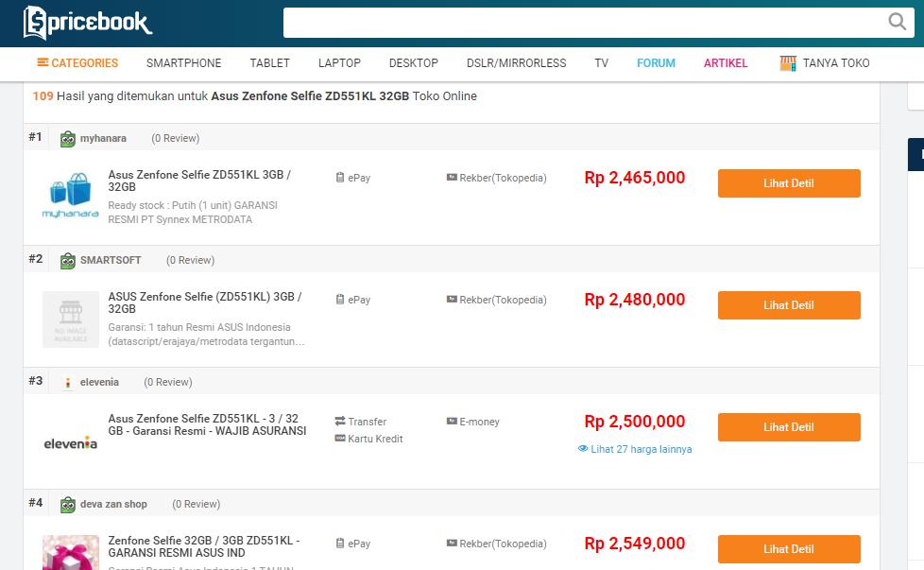Expand Lihat 27 harga lainnya
The image size is (924, 570).
(x=635, y=449)
